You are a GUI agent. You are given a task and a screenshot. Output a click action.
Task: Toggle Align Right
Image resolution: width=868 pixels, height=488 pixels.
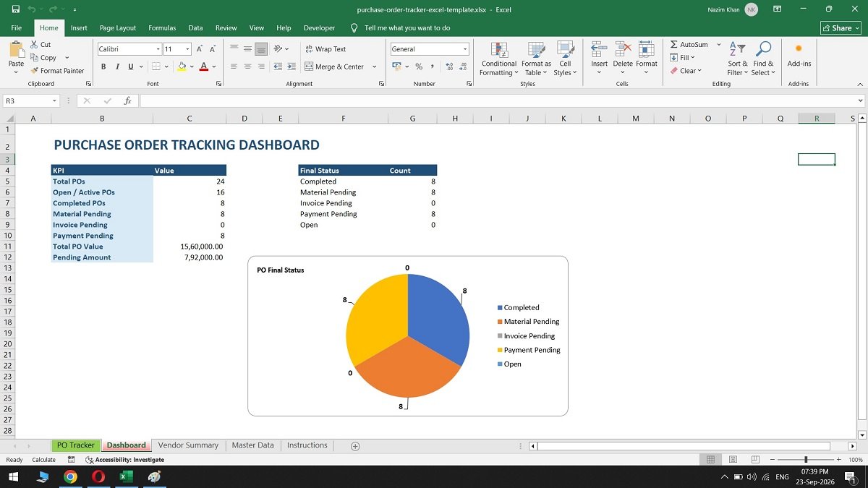coord(261,67)
